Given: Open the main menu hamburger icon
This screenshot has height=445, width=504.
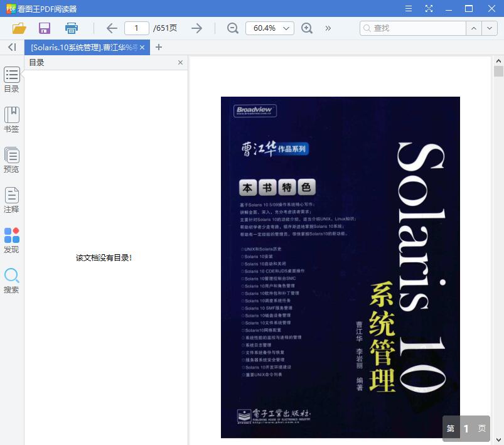Looking at the screenshot, I should pos(409,9).
